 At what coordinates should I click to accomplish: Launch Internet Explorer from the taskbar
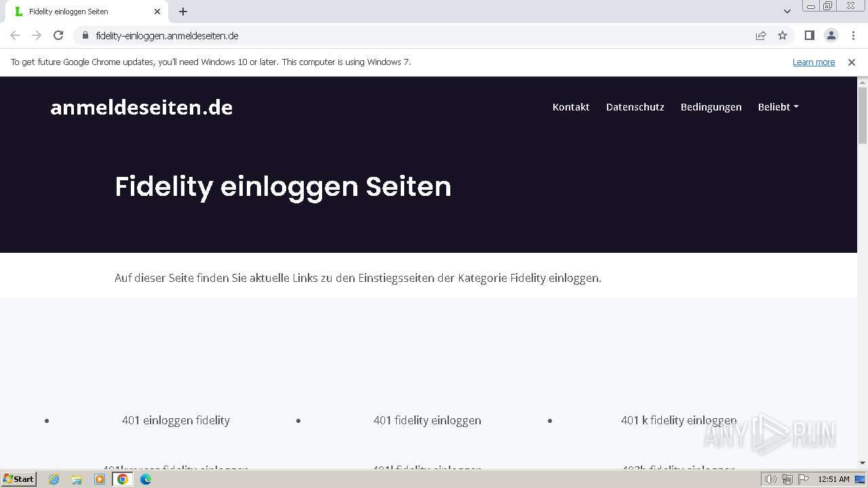click(x=54, y=479)
